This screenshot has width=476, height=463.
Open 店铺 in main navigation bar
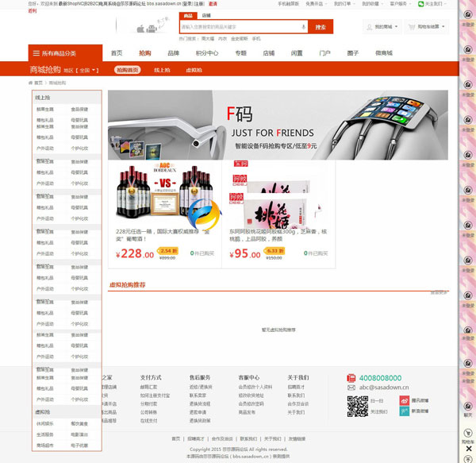(x=269, y=53)
